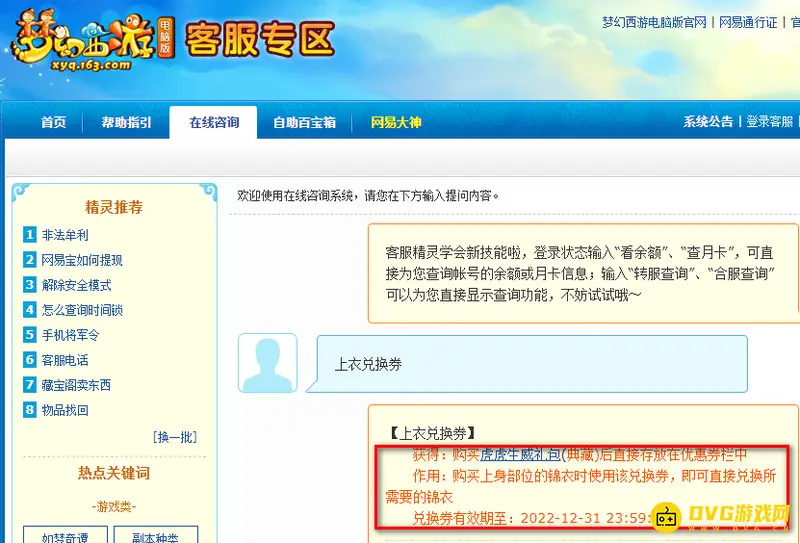Click the number 3 badge beside 解除安全模式
The height and width of the screenshot is (543, 800).
click(x=30, y=285)
